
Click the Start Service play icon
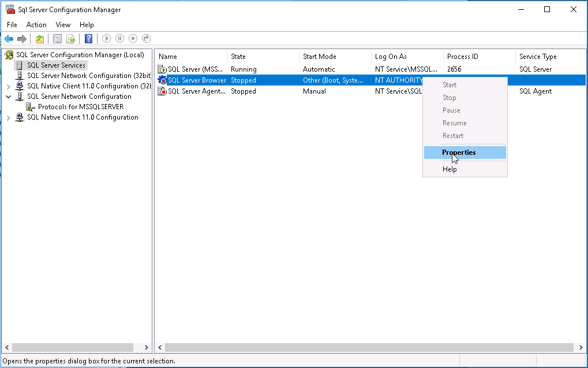click(107, 38)
